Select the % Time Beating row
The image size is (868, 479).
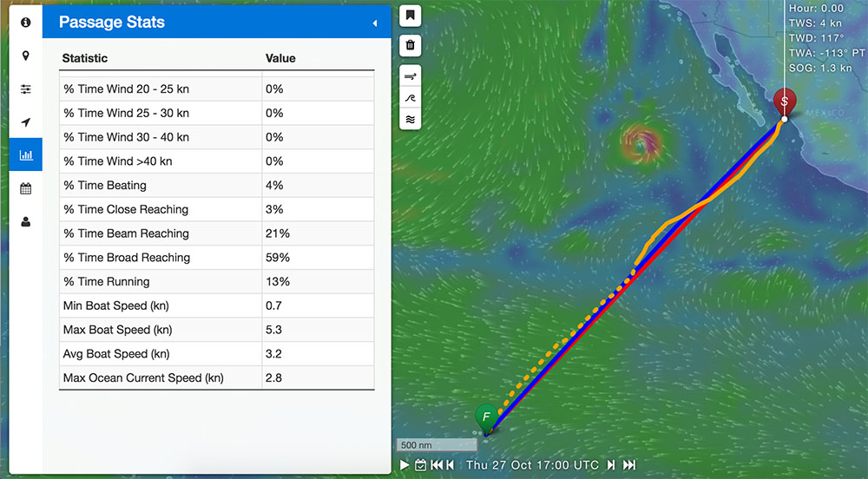point(216,186)
